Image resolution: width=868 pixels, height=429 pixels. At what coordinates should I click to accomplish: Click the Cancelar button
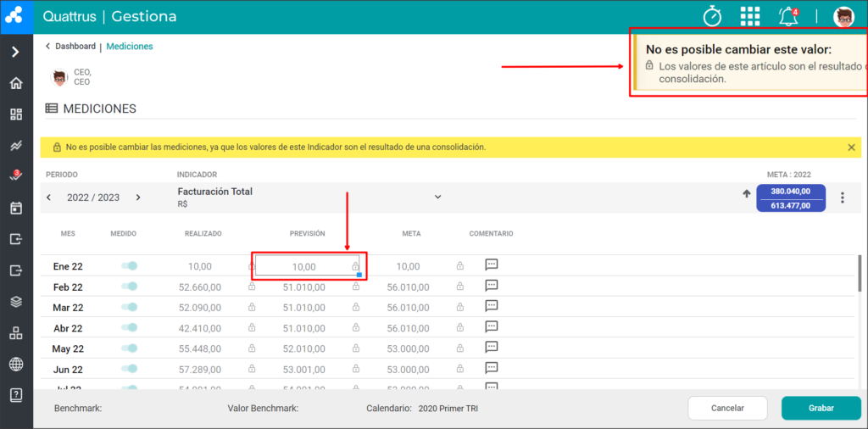(727, 408)
